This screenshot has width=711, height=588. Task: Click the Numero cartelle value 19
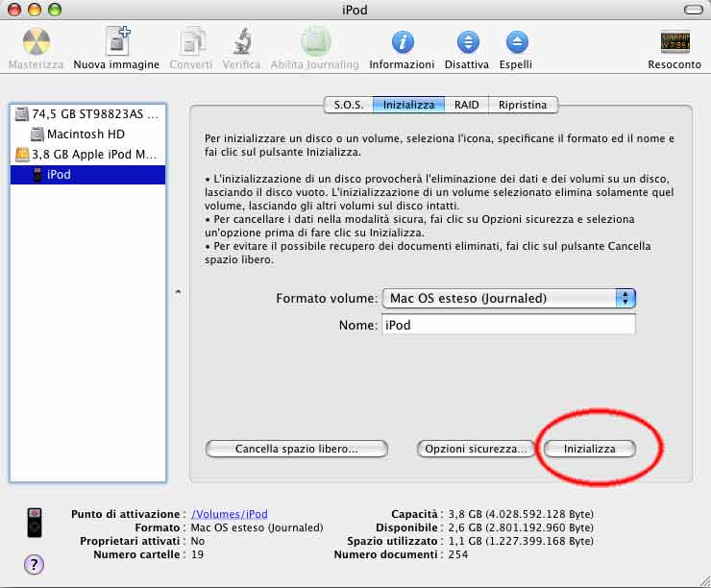(197, 554)
